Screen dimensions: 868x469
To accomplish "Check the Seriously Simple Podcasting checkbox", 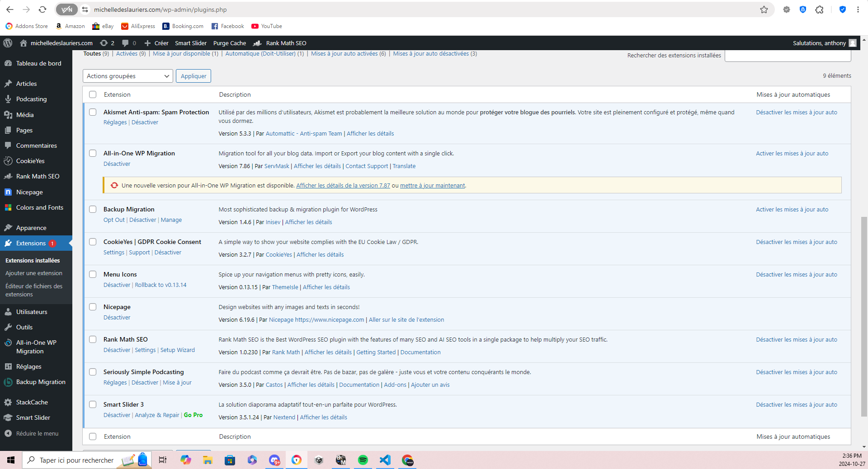I will click(93, 372).
